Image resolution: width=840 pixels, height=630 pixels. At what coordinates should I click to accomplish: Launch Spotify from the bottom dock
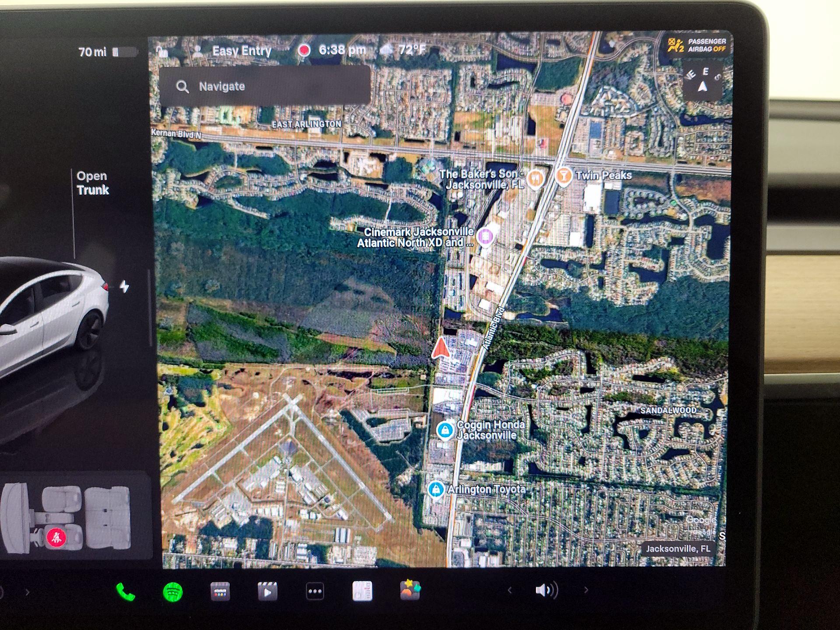[173, 592]
